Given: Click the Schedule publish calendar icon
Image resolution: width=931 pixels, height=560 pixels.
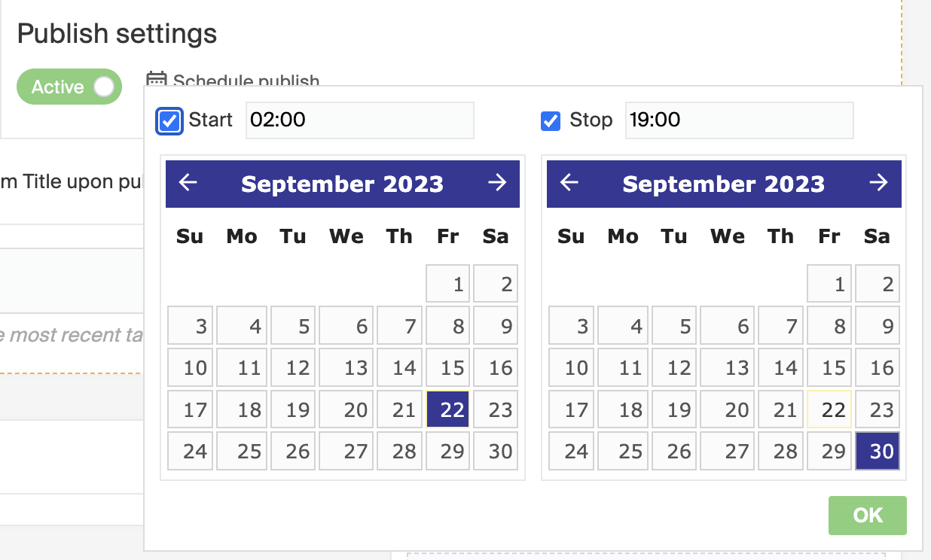Looking at the screenshot, I should point(157,81).
